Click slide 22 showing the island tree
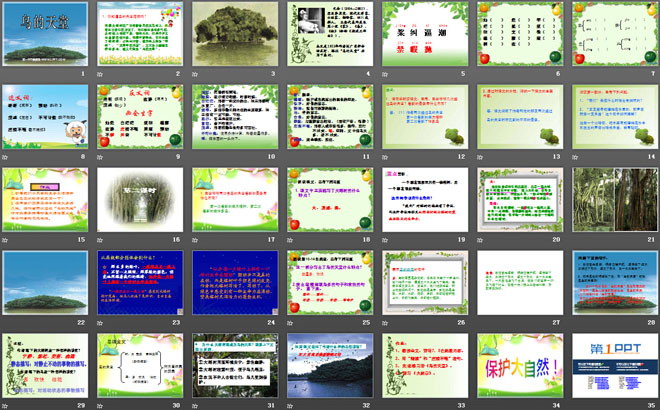This screenshot has height=410, width=660. (45, 283)
